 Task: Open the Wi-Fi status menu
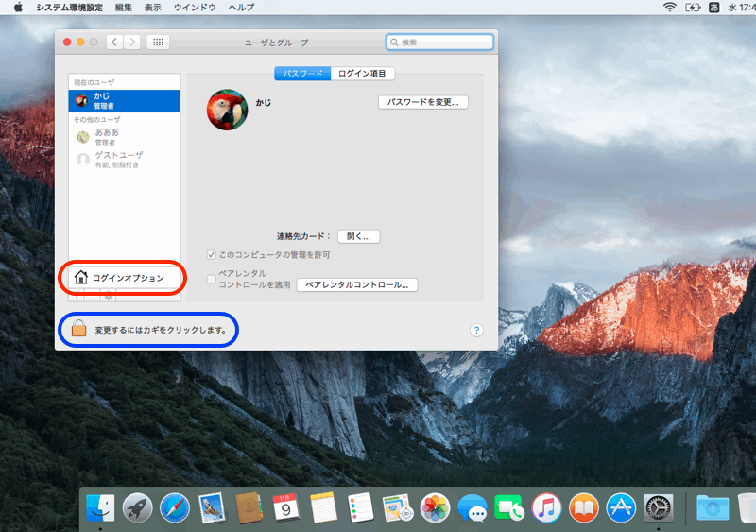click(669, 7)
